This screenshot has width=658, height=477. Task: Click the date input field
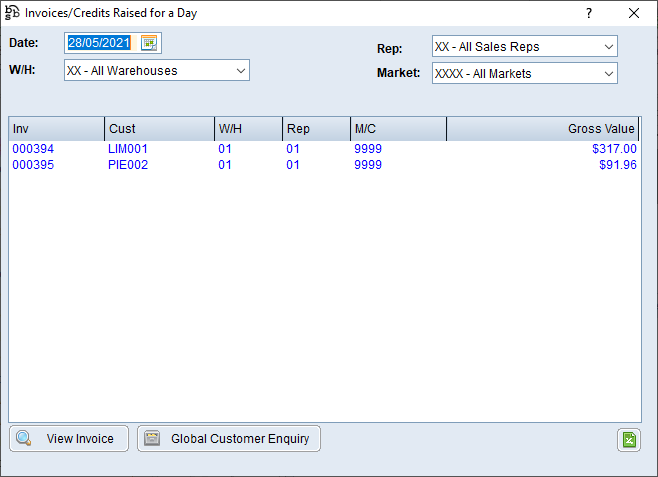pos(100,43)
